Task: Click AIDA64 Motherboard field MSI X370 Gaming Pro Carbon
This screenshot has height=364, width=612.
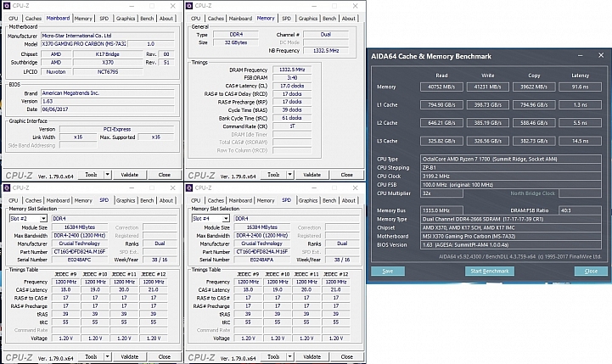Action: [x=511, y=237]
